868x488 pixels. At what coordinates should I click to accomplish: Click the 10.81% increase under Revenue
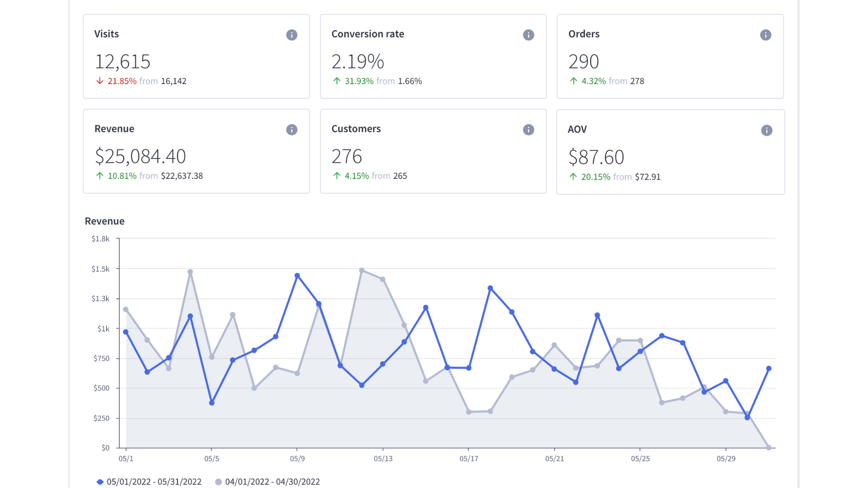[x=122, y=176]
